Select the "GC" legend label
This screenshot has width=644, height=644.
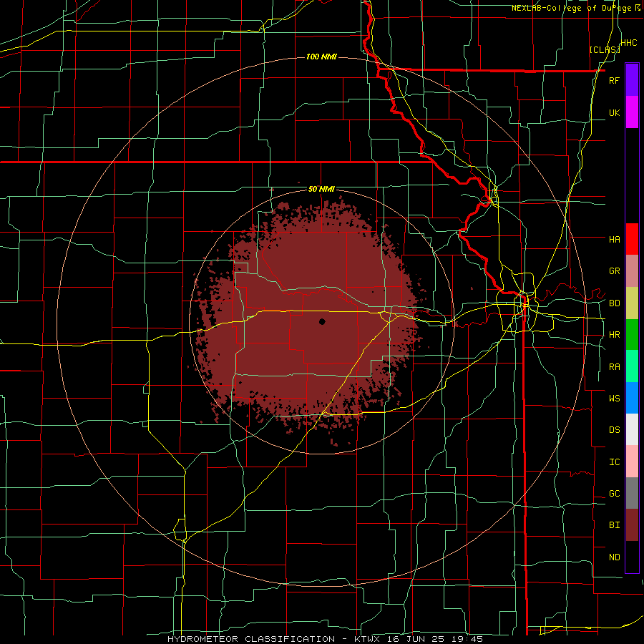(x=614, y=494)
